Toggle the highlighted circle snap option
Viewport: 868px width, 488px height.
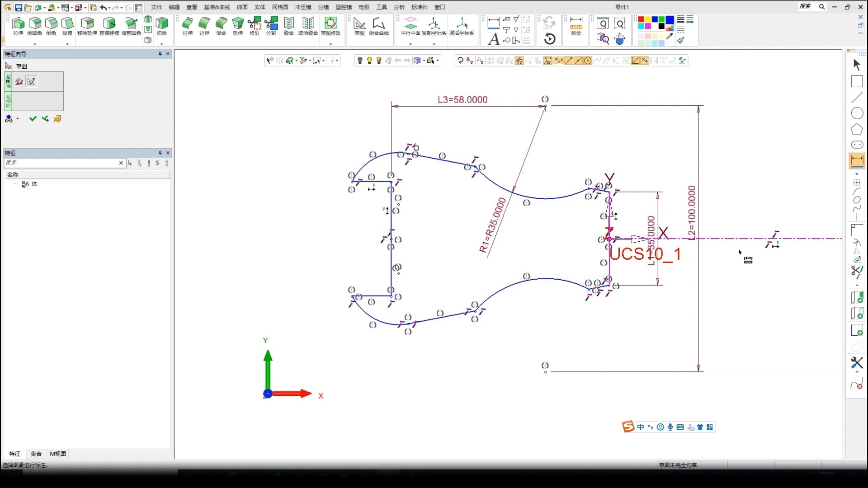pos(588,61)
